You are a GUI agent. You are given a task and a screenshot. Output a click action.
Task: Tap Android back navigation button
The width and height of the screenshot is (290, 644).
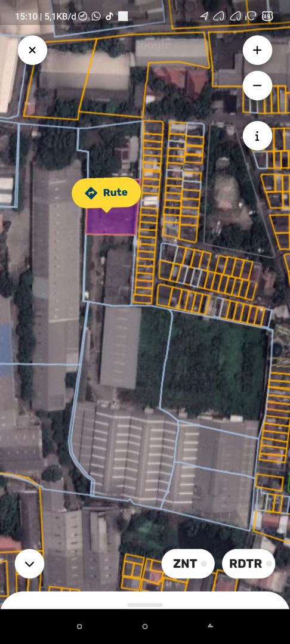tap(210, 626)
